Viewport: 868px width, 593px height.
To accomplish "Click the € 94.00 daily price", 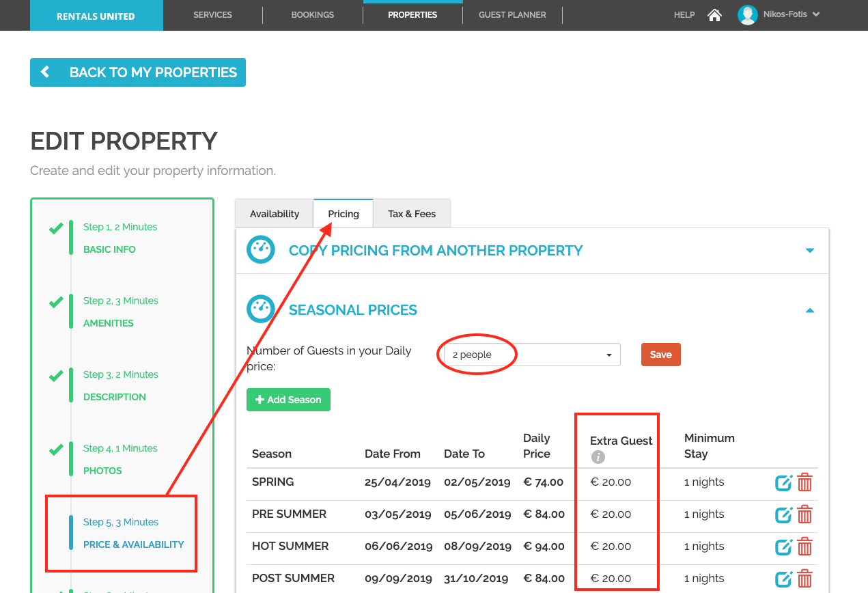I will click(544, 547).
